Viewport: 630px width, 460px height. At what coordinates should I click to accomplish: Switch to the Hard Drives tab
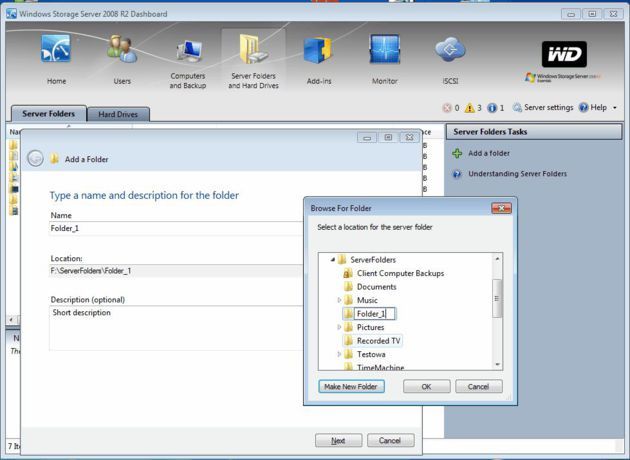point(118,114)
